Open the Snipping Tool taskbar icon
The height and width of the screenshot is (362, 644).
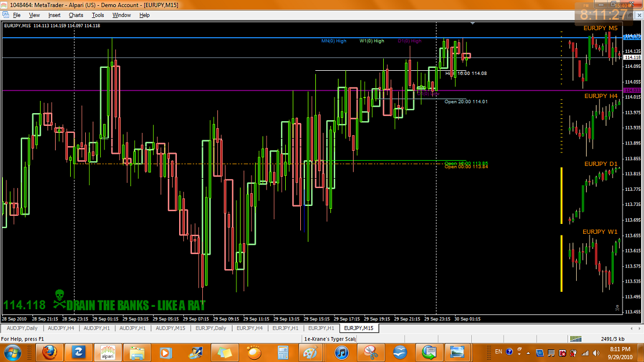point(371,353)
